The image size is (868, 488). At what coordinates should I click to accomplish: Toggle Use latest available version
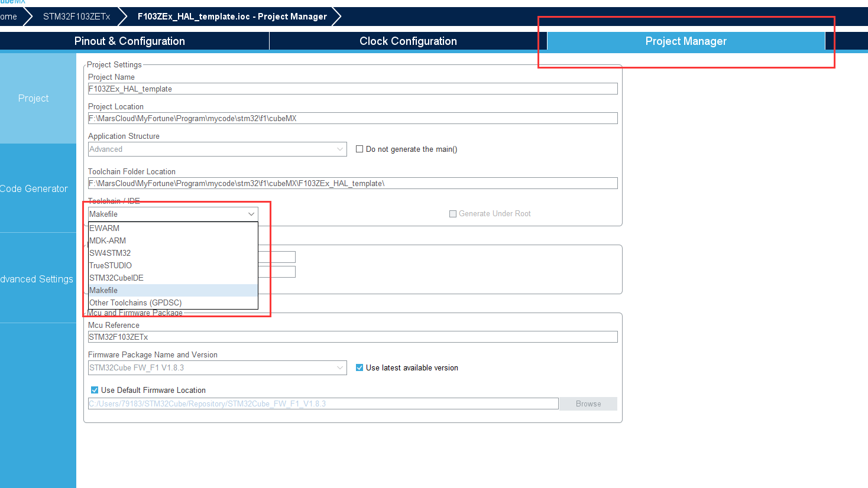coord(359,367)
